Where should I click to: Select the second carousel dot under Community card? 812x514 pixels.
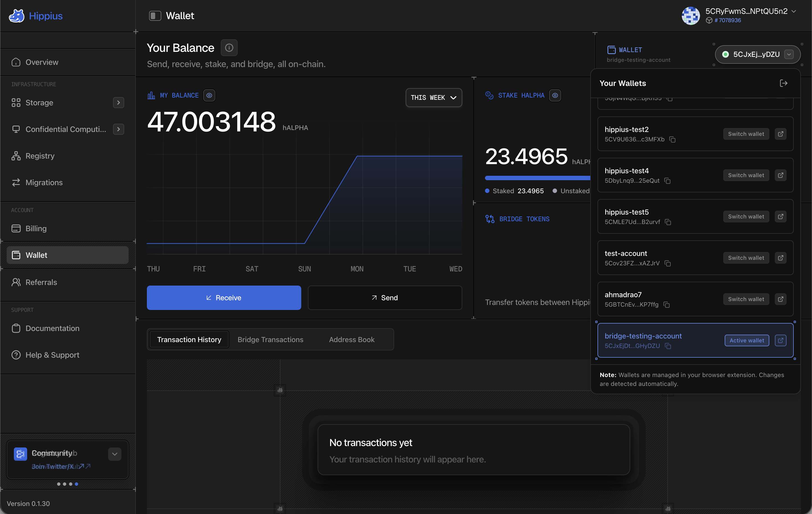(x=65, y=484)
